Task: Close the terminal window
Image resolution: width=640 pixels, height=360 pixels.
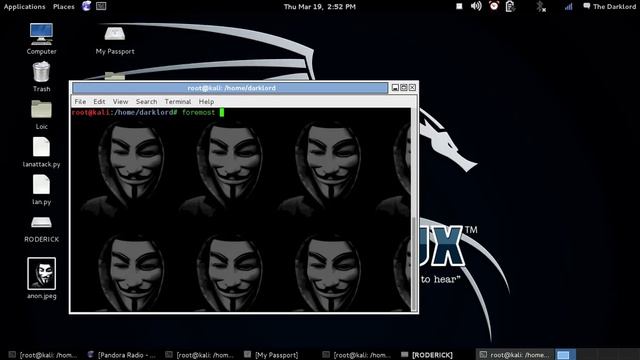Action: click(x=412, y=87)
